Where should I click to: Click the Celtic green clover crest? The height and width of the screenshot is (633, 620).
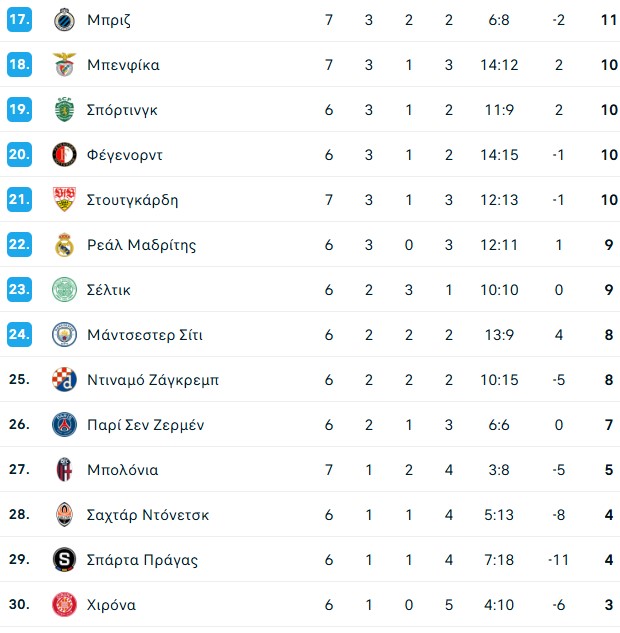64,289
